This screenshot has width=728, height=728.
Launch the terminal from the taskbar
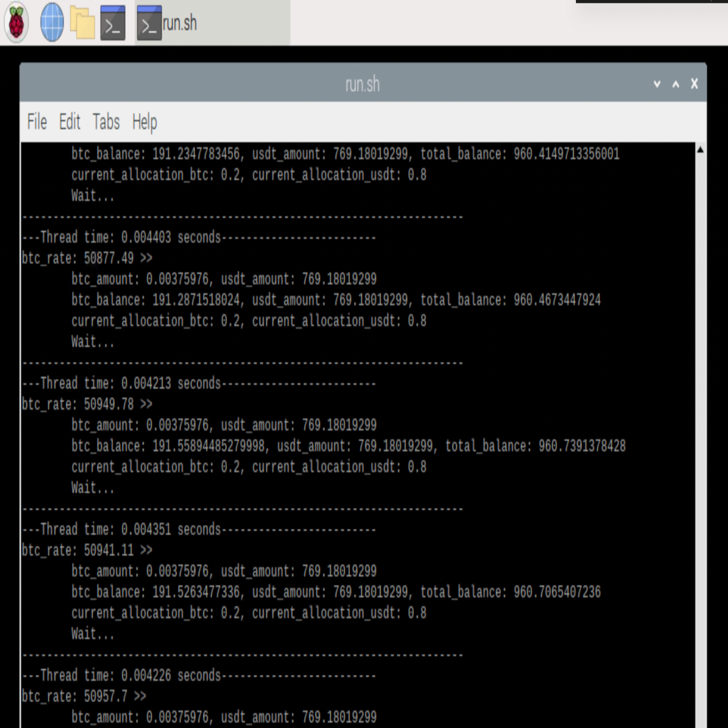pos(113,22)
